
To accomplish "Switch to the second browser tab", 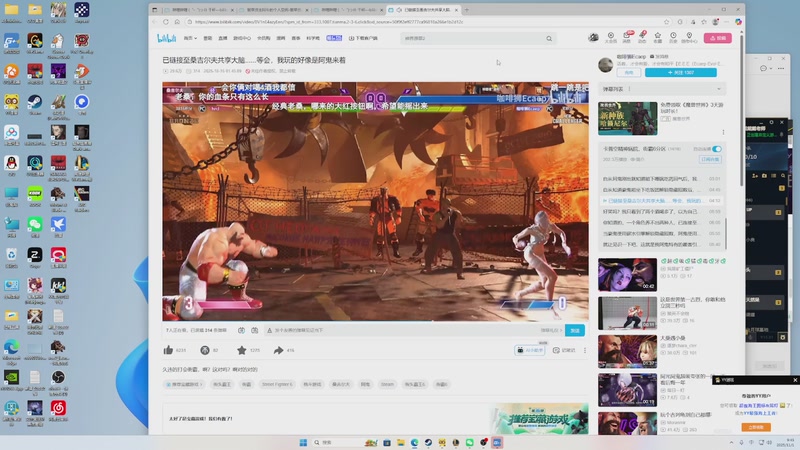I will click(273, 10).
